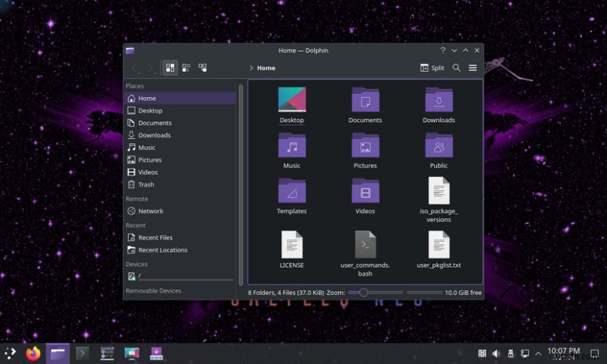Expand hidden system tray icons
The width and height of the screenshot is (607, 364).
tap(538, 353)
